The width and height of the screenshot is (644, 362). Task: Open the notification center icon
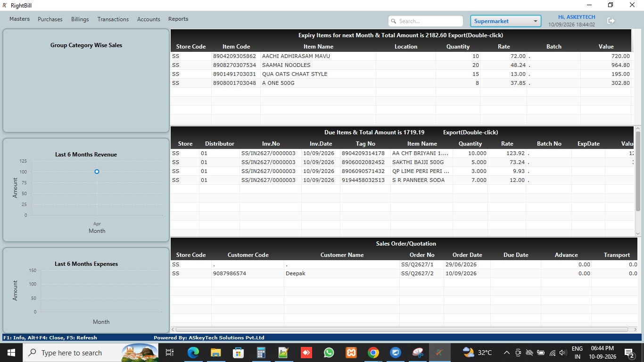point(629,353)
